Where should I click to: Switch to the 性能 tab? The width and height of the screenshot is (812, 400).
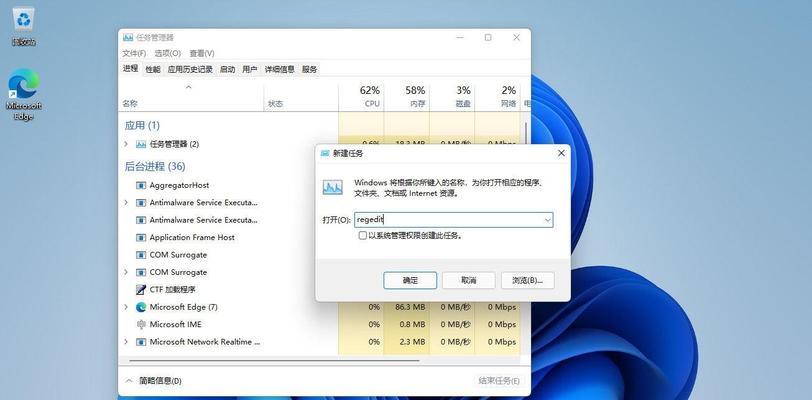coord(153,69)
